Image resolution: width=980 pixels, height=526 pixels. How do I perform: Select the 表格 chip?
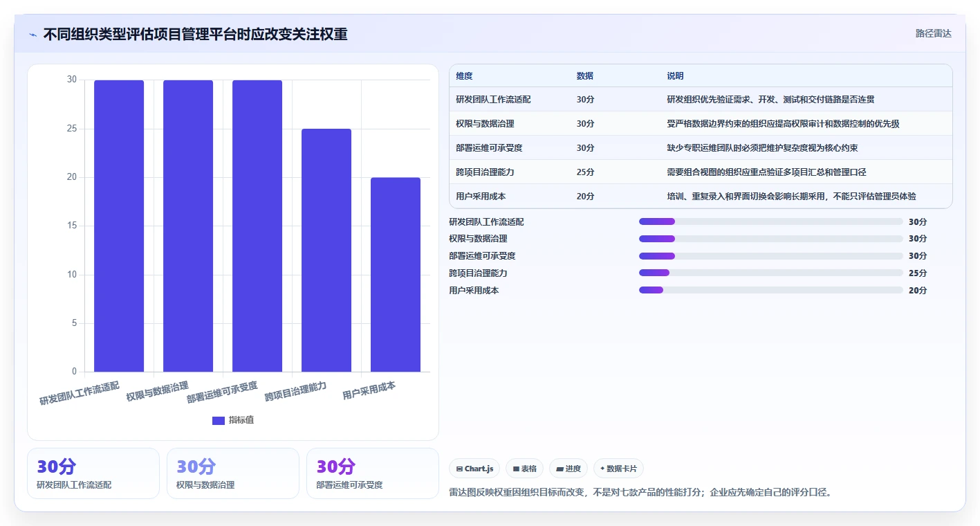[x=525, y=469]
